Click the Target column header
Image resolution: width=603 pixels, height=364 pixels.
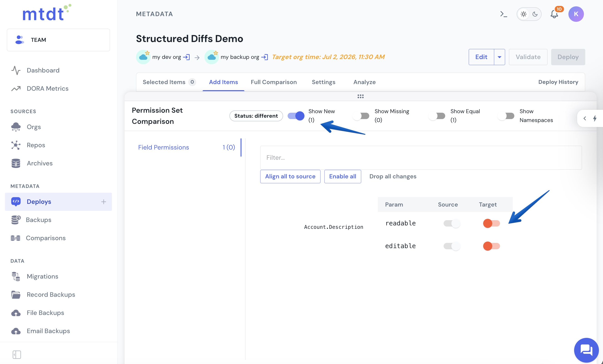tap(487, 204)
